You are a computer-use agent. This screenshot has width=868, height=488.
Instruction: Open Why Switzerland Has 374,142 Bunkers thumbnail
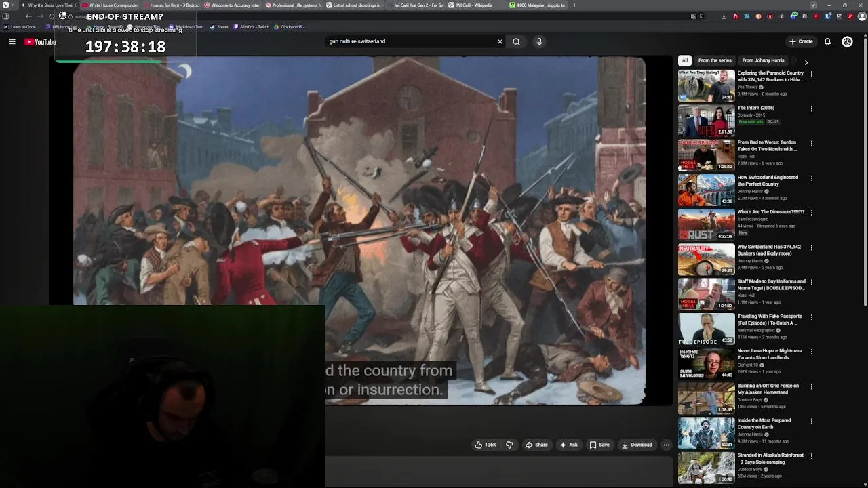pyautogui.click(x=706, y=259)
